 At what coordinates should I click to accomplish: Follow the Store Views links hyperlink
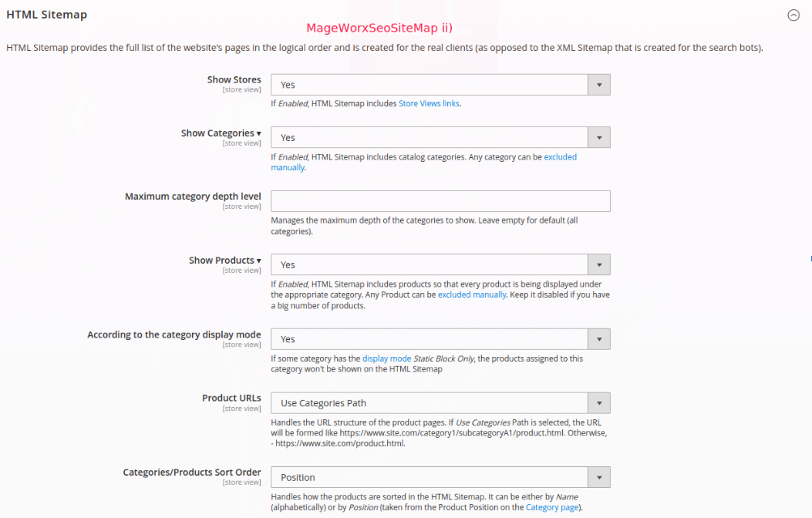click(x=429, y=103)
